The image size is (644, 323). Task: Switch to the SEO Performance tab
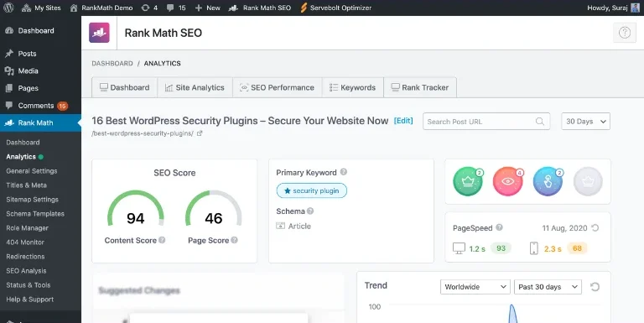(278, 87)
